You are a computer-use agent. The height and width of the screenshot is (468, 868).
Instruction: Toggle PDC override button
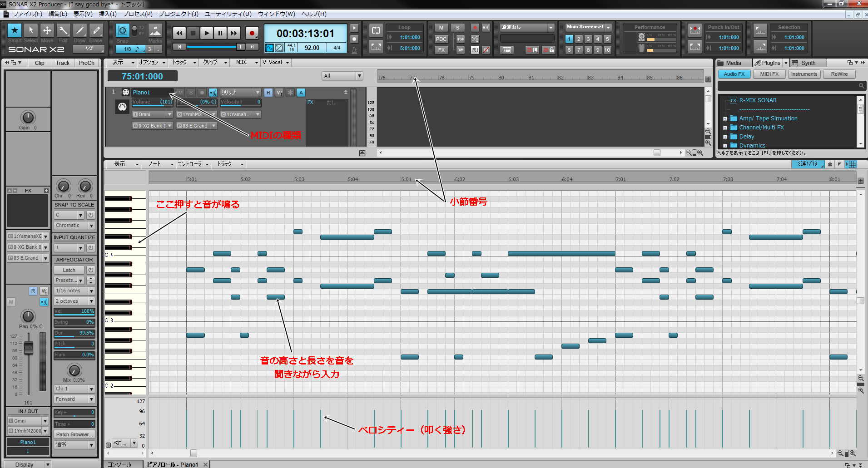point(441,39)
